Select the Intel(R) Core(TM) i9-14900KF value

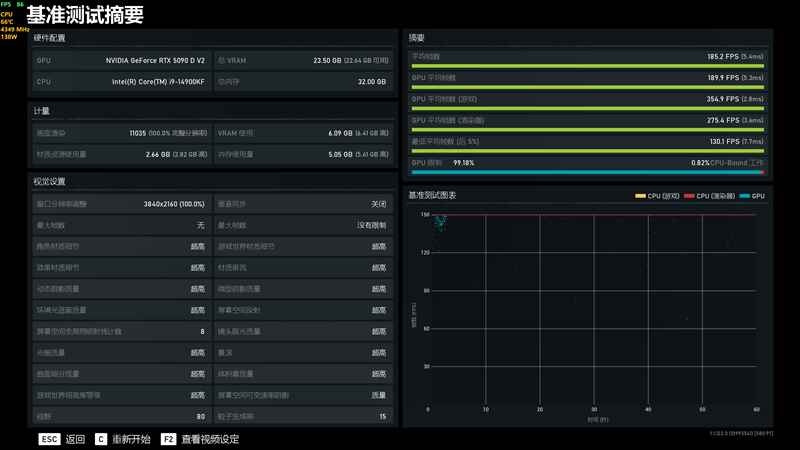pyautogui.click(x=158, y=82)
